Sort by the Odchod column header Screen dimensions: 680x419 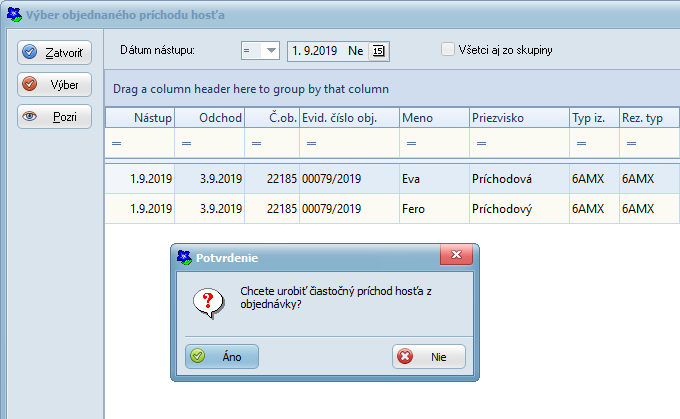(x=210, y=118)
